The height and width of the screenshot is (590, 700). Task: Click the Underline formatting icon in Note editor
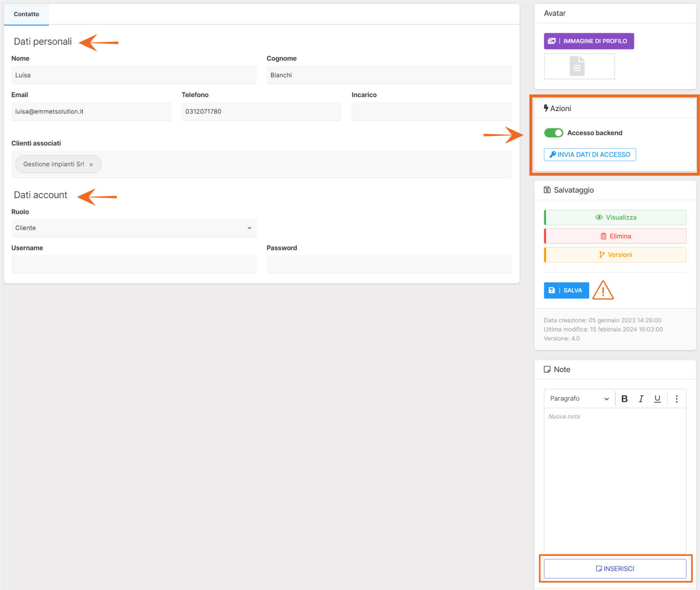click(x=657, y=398)
